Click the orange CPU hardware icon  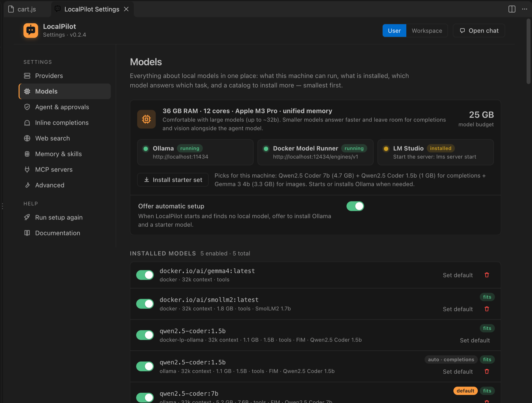click(146, 119)
